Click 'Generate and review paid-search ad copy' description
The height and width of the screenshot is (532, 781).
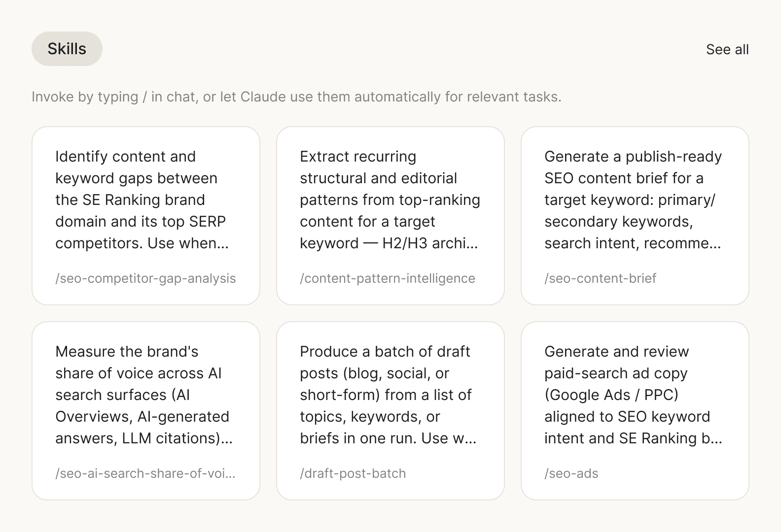coord(634,395)
